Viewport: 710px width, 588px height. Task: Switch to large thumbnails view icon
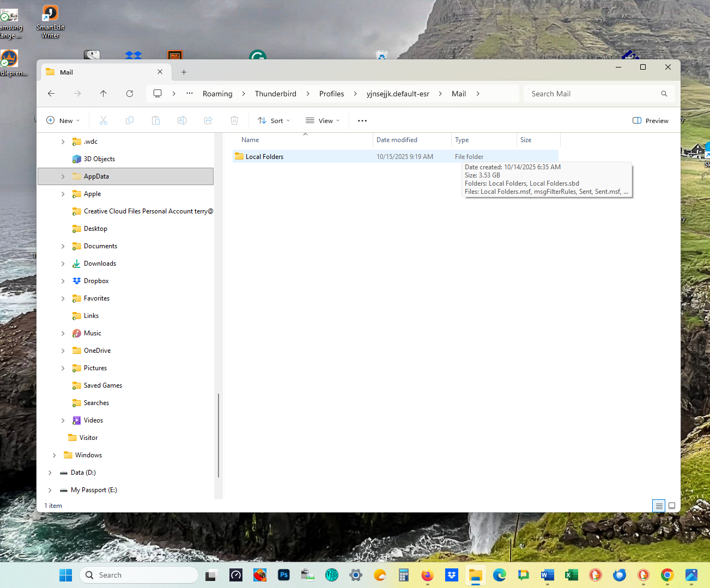[x=672, y=506]
